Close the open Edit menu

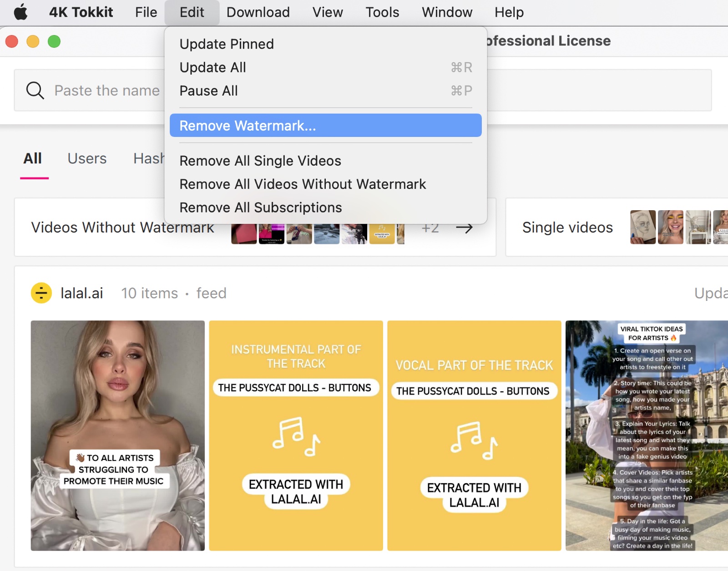pyautogui.click(x=192, y=12)
